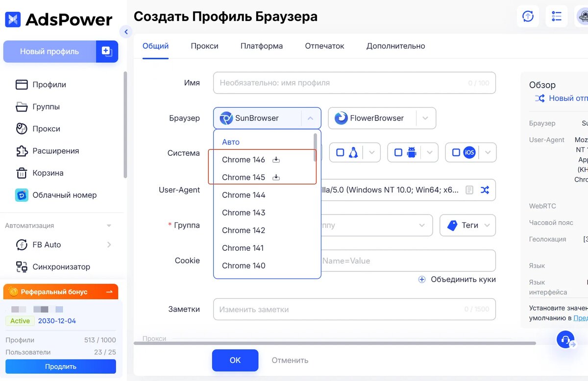Viewport: 588px width, 381px height.
Task: Open Корзина in the sidebar
Action: pyautogui.click(x=48, y=173)
